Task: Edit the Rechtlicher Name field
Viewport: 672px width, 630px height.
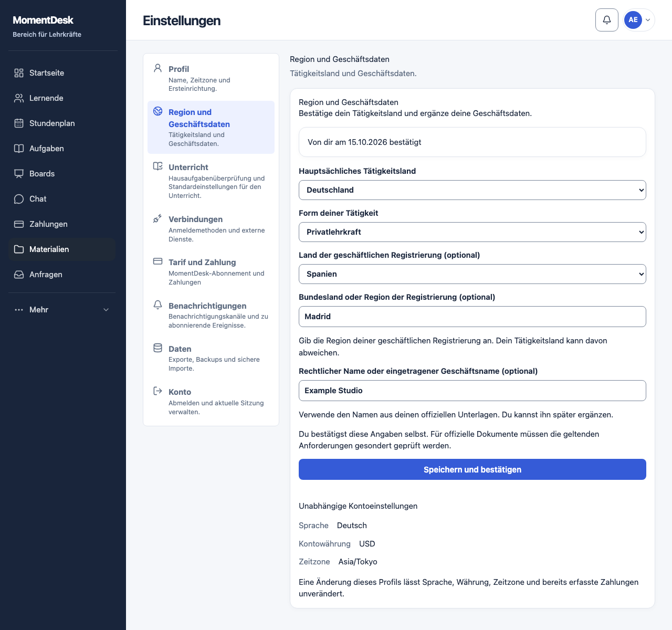Action: point(472,391)
